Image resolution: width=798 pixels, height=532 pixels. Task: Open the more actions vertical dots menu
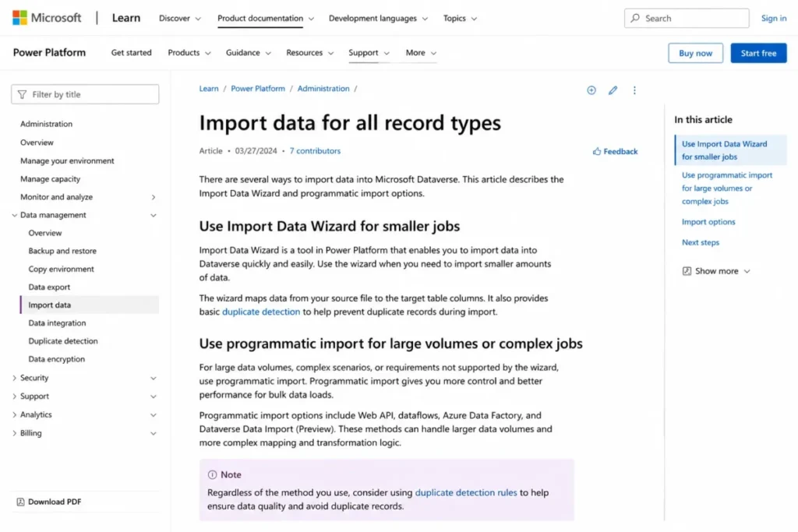(634, 90)
